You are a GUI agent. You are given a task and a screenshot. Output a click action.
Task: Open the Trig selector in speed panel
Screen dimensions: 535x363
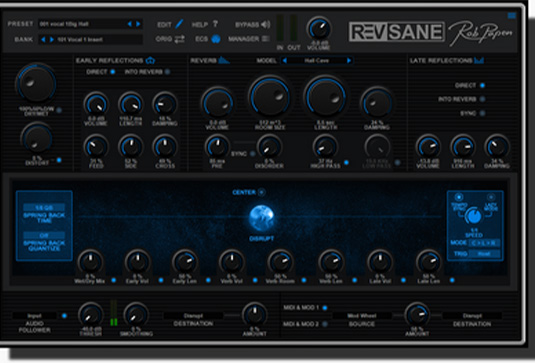coord(484,253)
